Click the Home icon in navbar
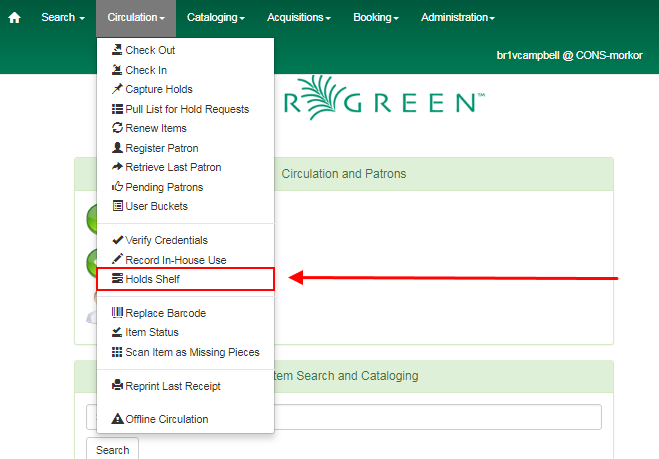The width and height of the screenshot is (659, 459). [x=14, y=18]
